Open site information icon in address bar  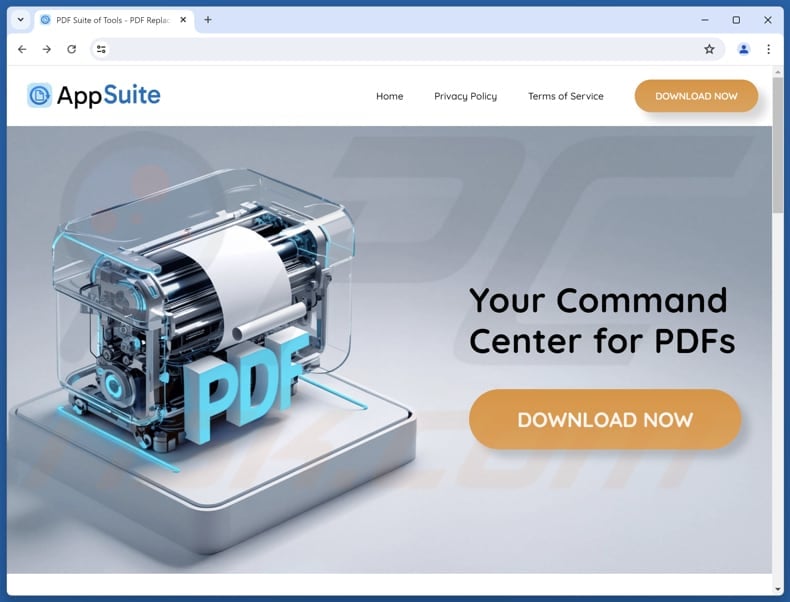101,49
